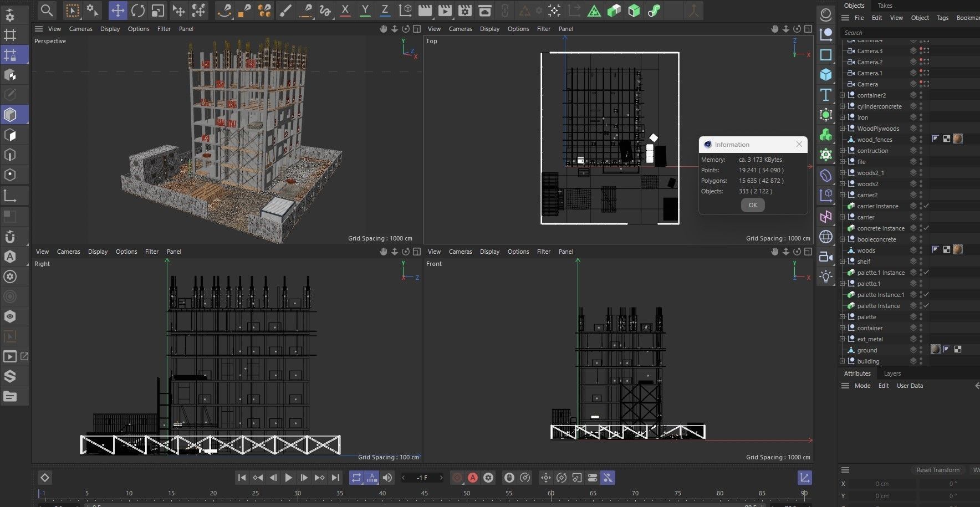
Task: Click Reset Transform button
Action: 938,470
